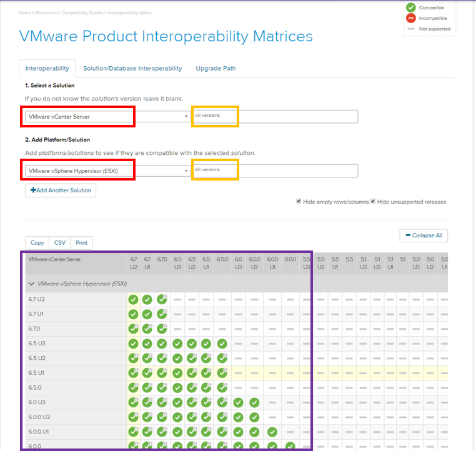Select the 6.5.0 ESXi row label
The image size is (476, 451).
click(x=35, y=387)
